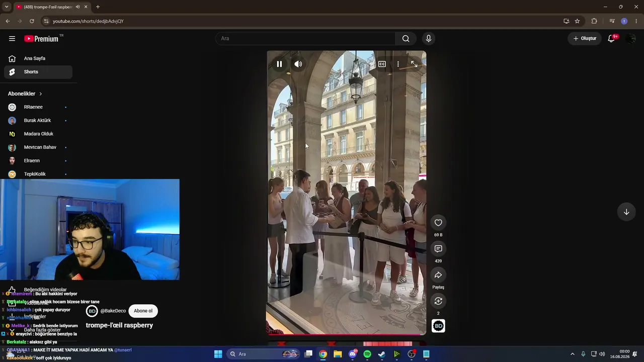This screenshot has width=644, height=362.
Task: Open the Burak Aktürk subscription channel
Action: click(38, 121)
